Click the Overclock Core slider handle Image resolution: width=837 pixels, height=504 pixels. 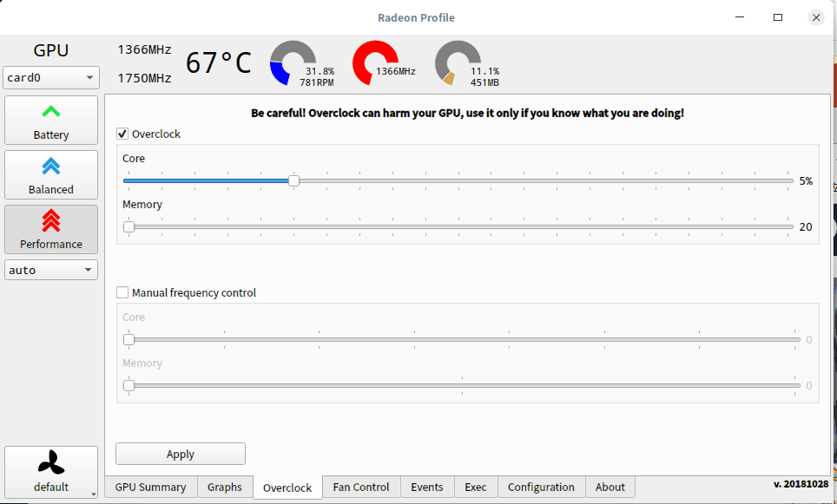[293, 180]
